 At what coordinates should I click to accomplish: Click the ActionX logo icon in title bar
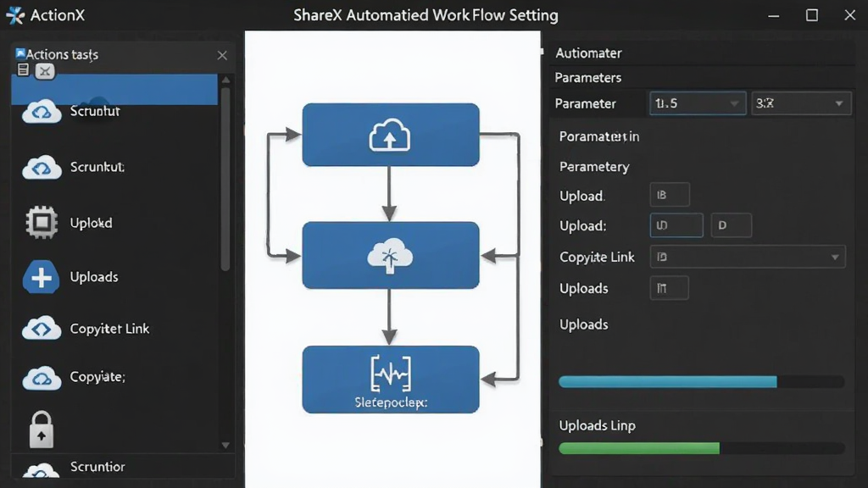coord(15,15)
